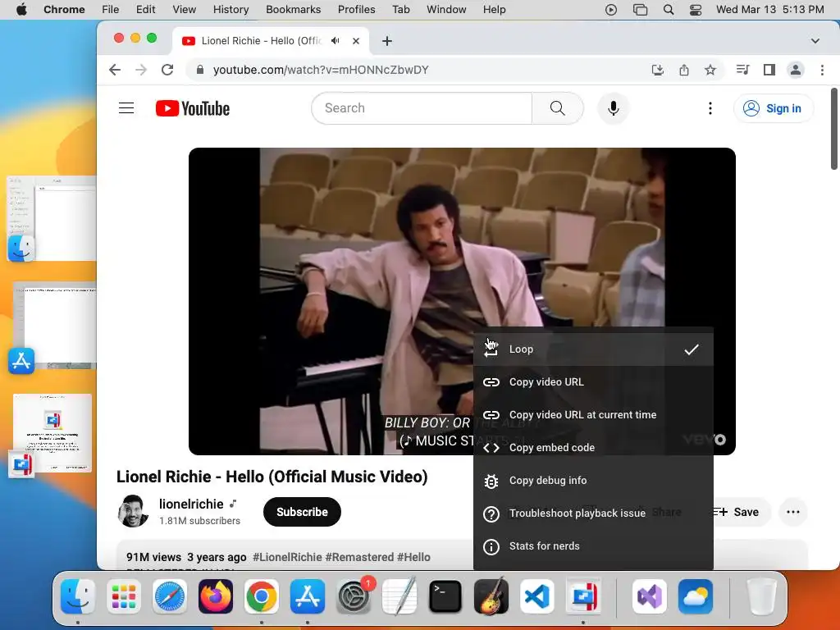Screen dimensions: 840x630
Task: Open a new tab with plus button
Action: click(x=387, y=41)
